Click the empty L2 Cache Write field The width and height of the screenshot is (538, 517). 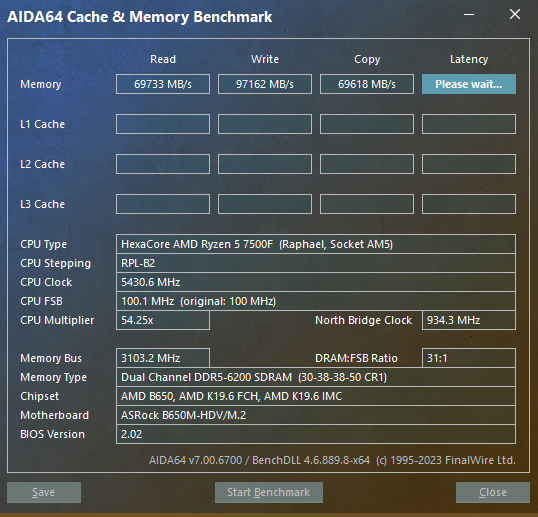(265, 164)
